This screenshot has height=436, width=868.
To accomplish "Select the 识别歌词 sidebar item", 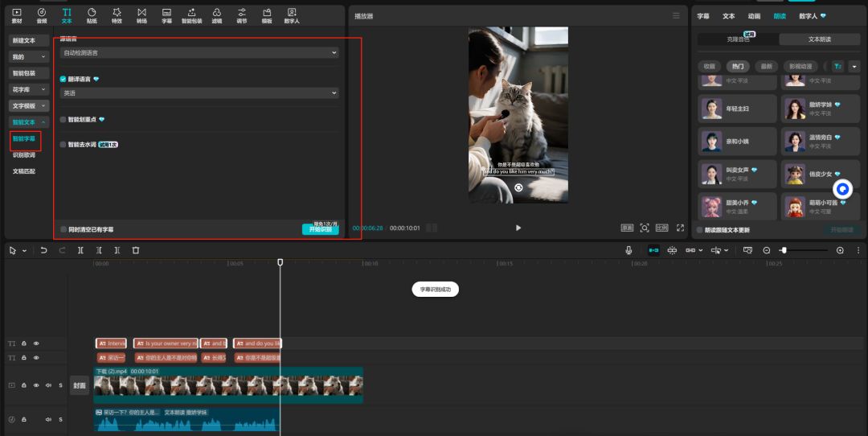I will pyautogui.click(x=24, y=155).
